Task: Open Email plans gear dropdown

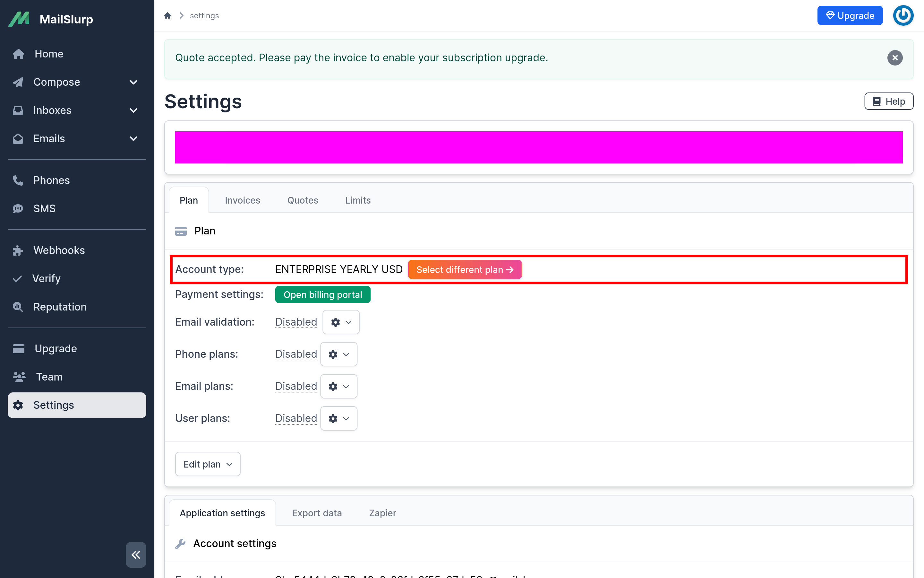Action: pyautogui.click(x=339, y=387)
